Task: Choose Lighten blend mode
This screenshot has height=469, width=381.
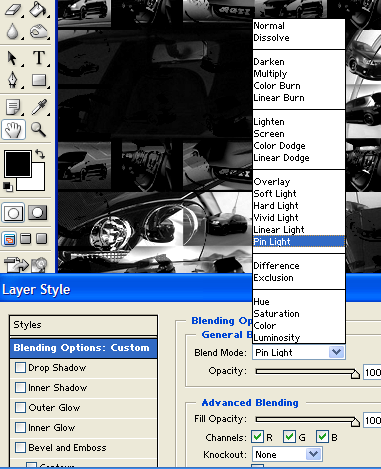Action: pyautogui.click(x=299, y=122)
